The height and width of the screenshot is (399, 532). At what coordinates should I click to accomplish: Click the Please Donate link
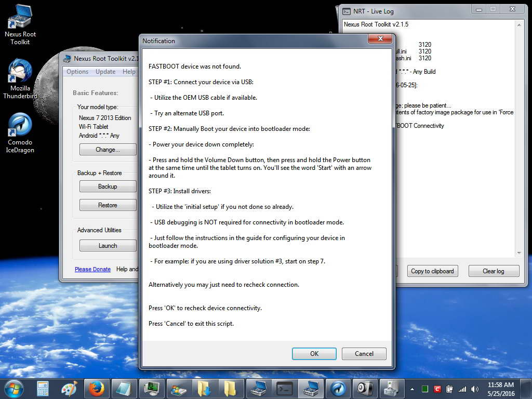click(92, 269)
